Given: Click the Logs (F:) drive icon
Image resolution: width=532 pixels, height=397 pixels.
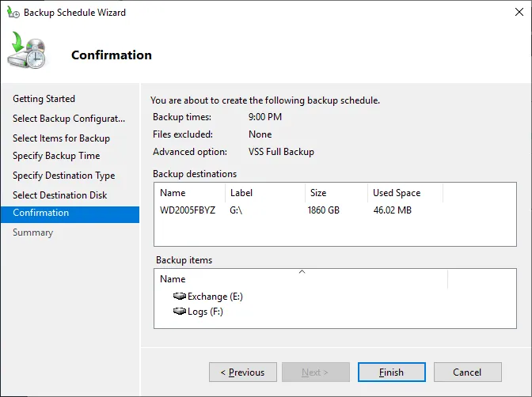Looking at the screenshot, I should [180, 312].
